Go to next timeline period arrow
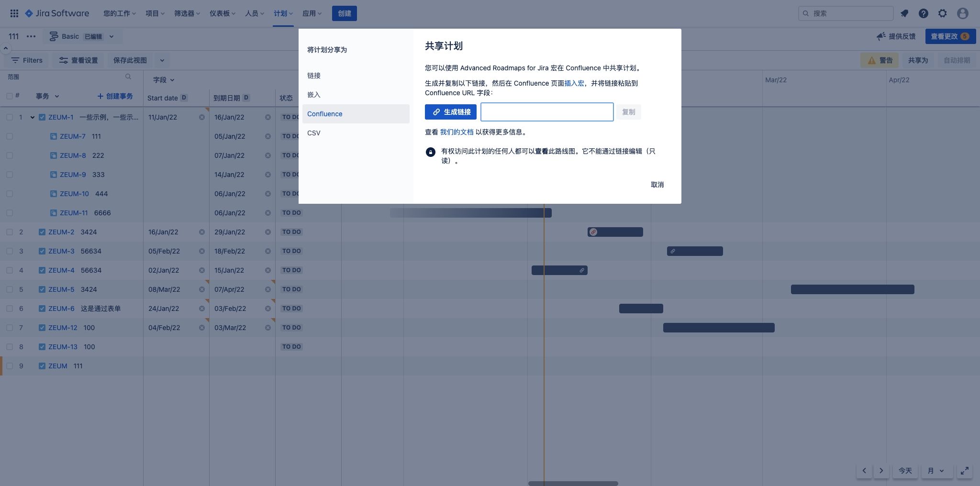The width and height of the screenshot is (980, 486). [x=881, y=471]
